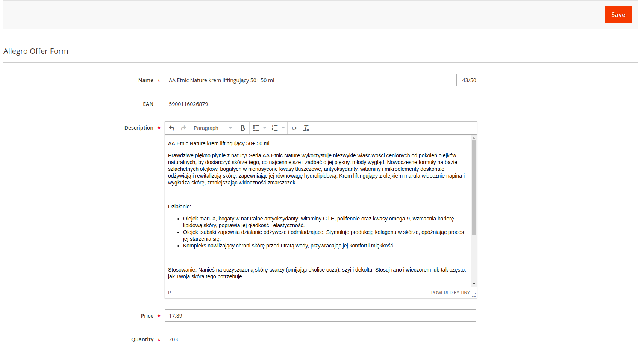Click the Allegro Offer Form heading

[x=36, y=51]
